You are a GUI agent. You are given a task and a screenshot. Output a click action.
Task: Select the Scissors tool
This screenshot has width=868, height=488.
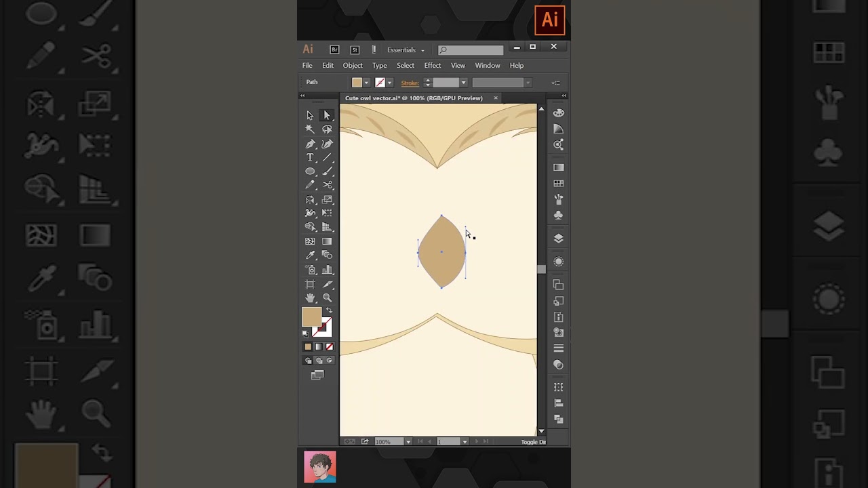tap(327, 185)
